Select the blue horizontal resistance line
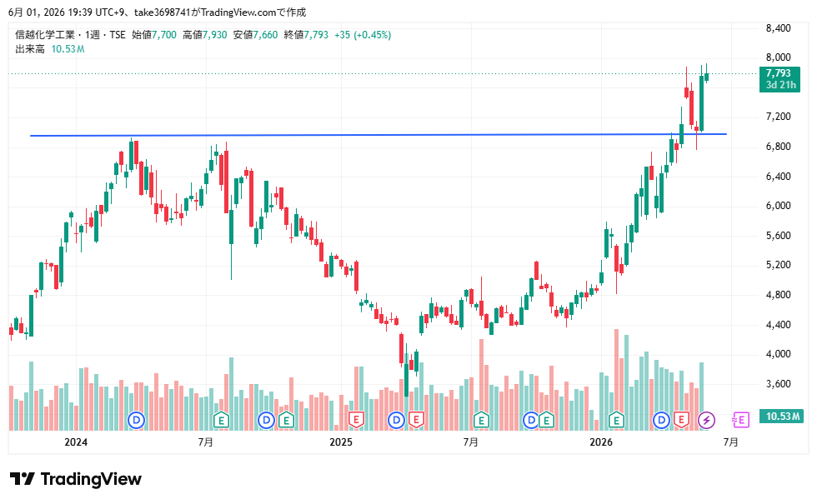 tap(378, 135)
